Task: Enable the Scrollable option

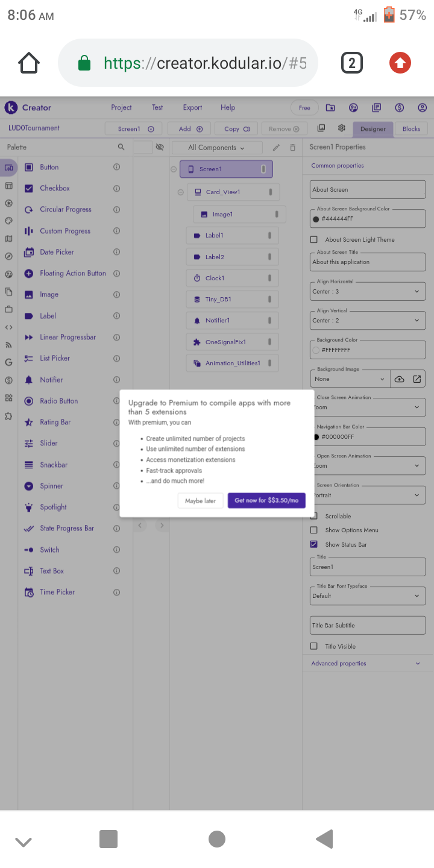Action: pos(313,515)
